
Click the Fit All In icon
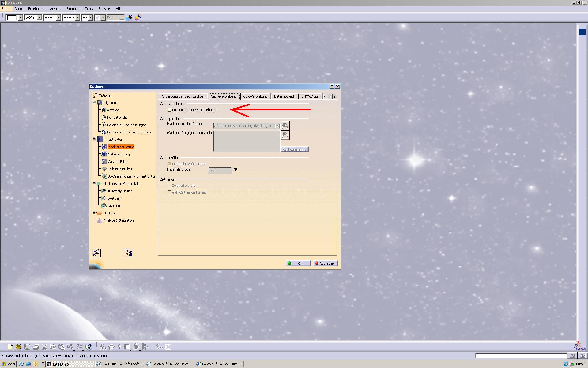168,347
